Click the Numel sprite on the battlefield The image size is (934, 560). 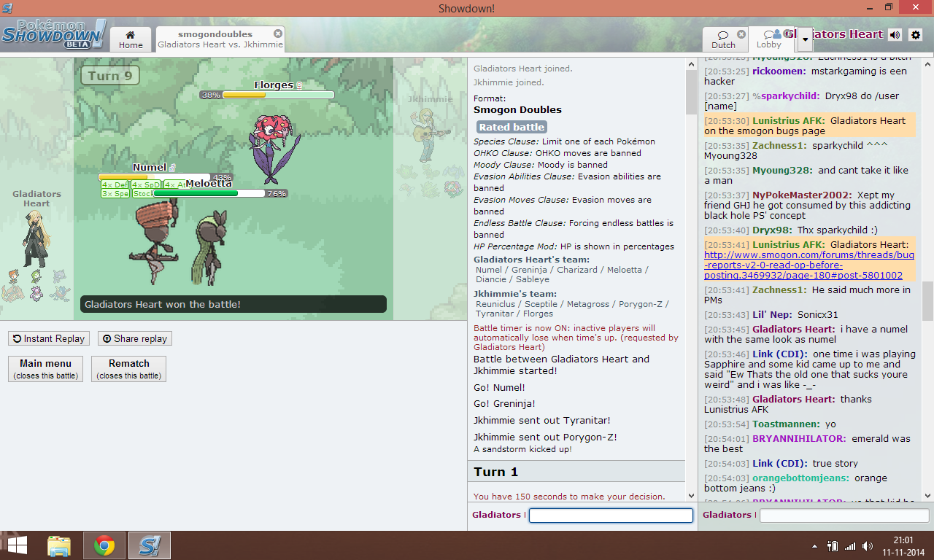[x=153, y=243]
